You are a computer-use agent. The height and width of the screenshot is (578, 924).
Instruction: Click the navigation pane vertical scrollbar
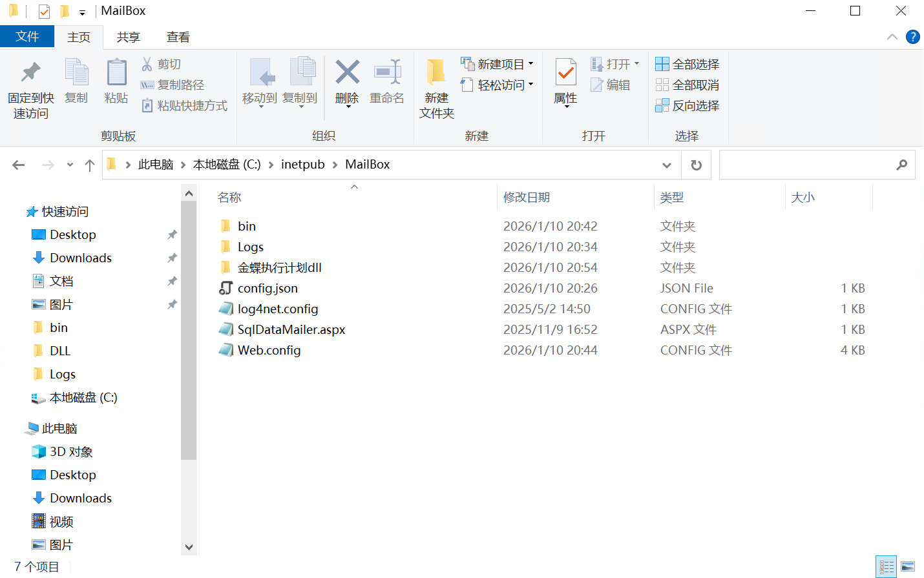pyautogui.click(x=189, y=329)
